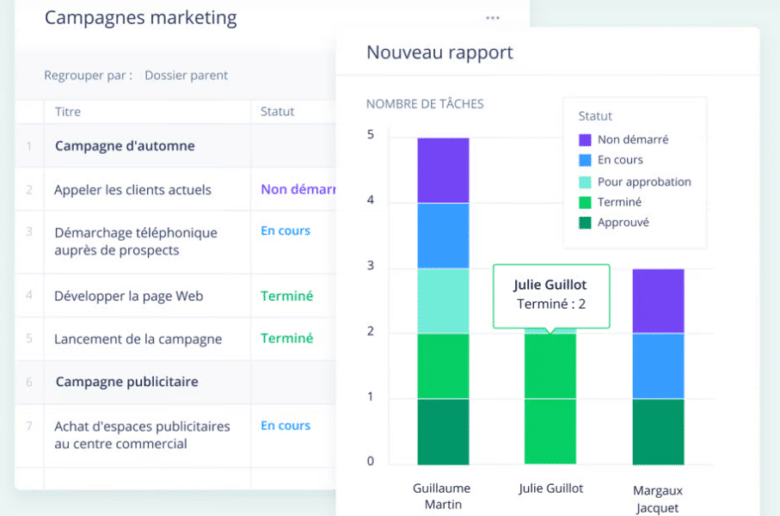Select Julie Guillot's Terminé bar segment

pyautogui.click(x=550, y=398)
